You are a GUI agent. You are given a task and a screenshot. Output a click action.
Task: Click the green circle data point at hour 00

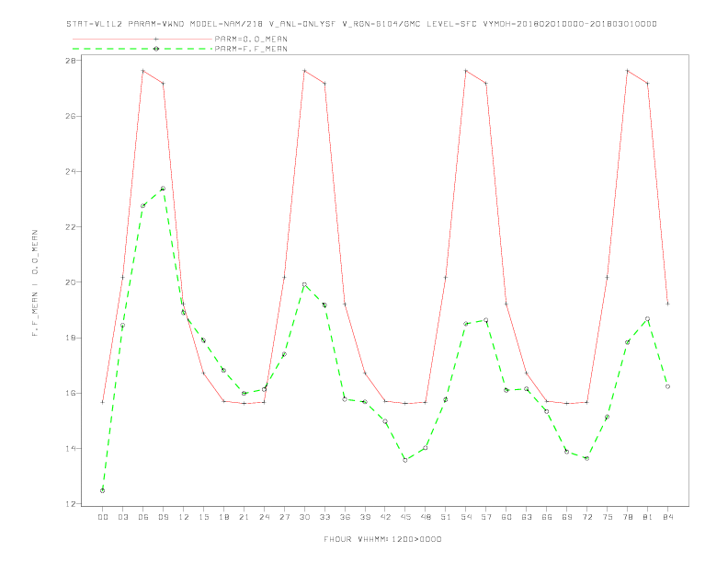pos(103,490)
